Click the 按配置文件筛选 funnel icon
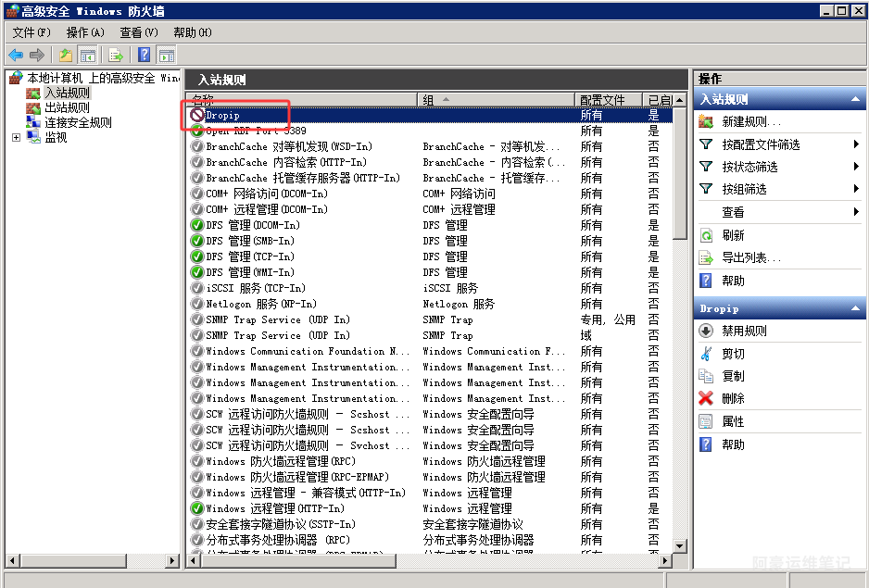The image size is (869, 588). (x=706, y=144)
